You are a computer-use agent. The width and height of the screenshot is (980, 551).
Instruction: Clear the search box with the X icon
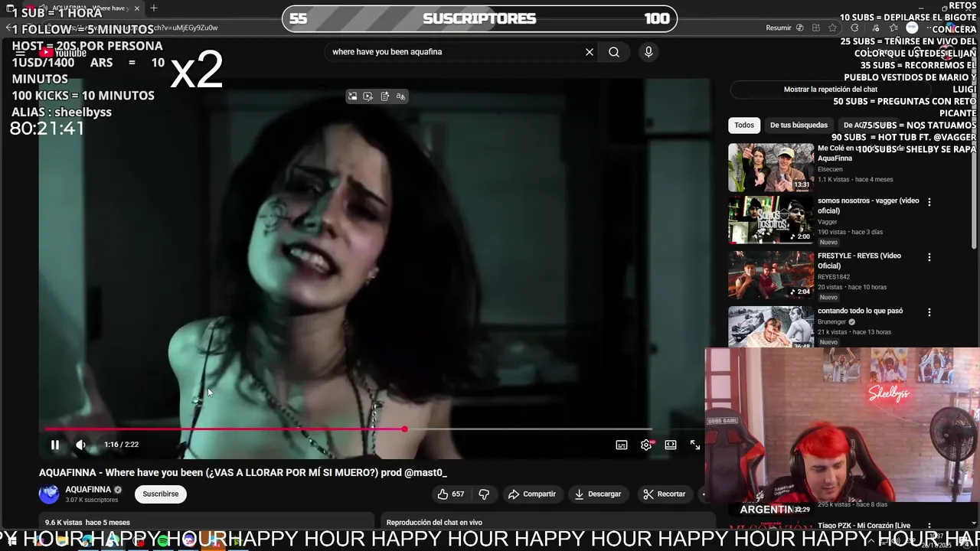590,52
